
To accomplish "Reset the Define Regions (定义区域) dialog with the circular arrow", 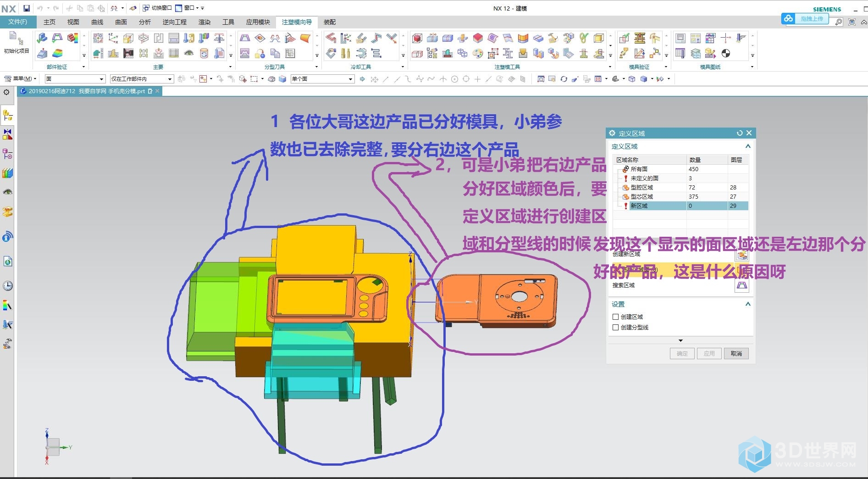I will pos(740,133).
